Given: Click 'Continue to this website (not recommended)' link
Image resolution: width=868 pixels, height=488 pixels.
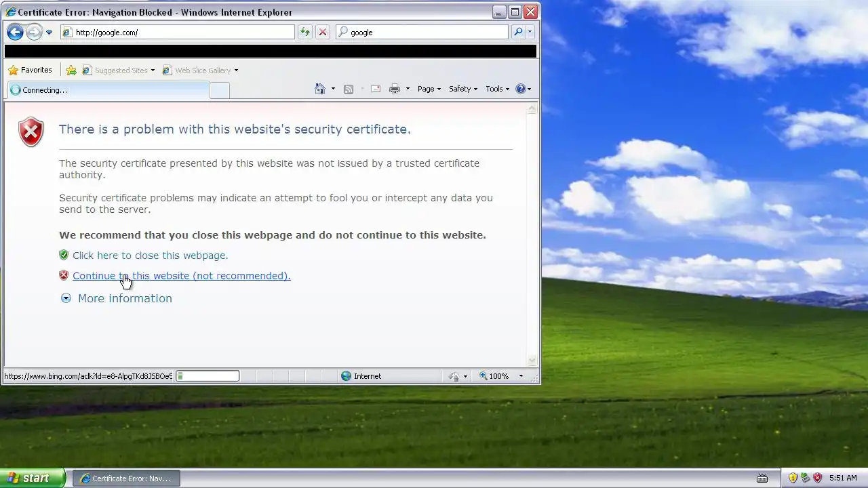Looking at the screenshot, I should [x=181, y=276].
